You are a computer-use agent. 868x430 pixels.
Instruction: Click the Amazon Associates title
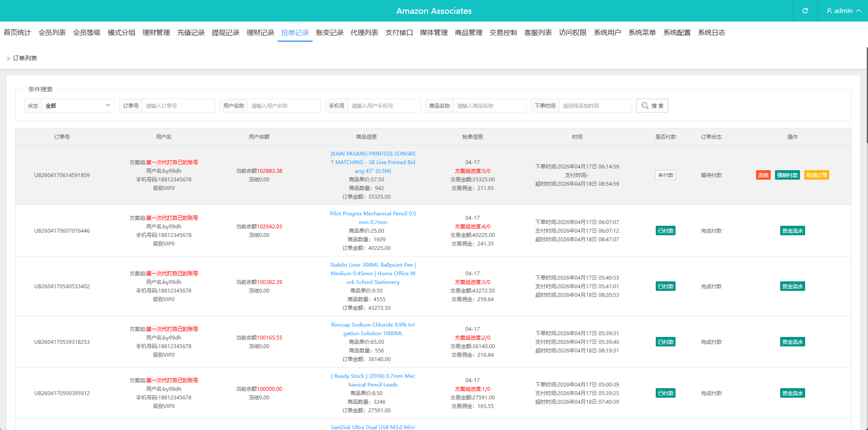pyautogui.click(x=434, y=11)
